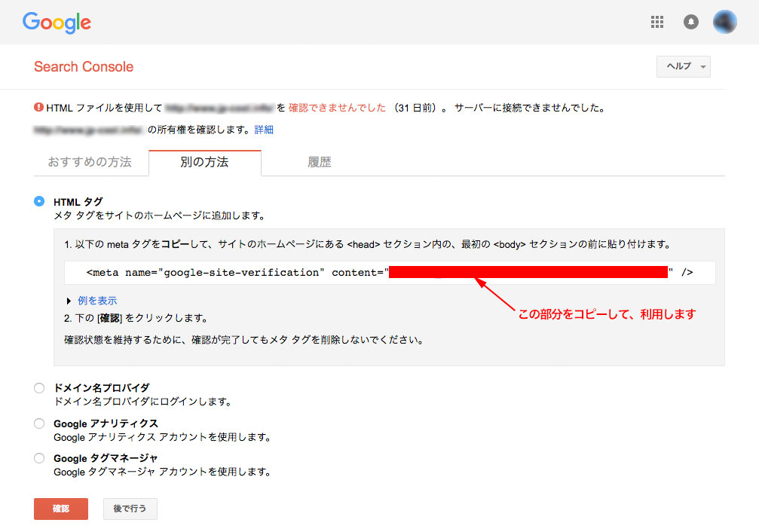The width and height of the screenshot is (759, 532).
Task: Expand the 例を表示 disclosure triangle
Action: point(69,301)
